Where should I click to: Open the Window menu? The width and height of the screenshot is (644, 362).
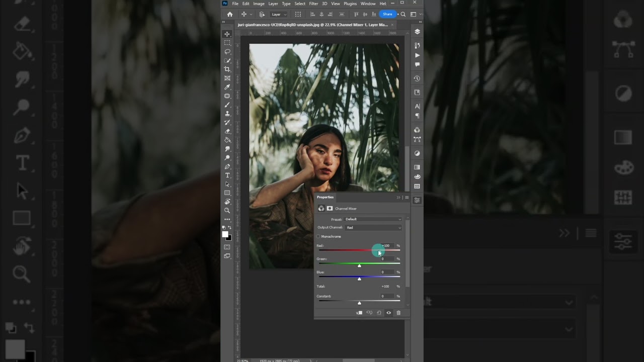point(368,4)
